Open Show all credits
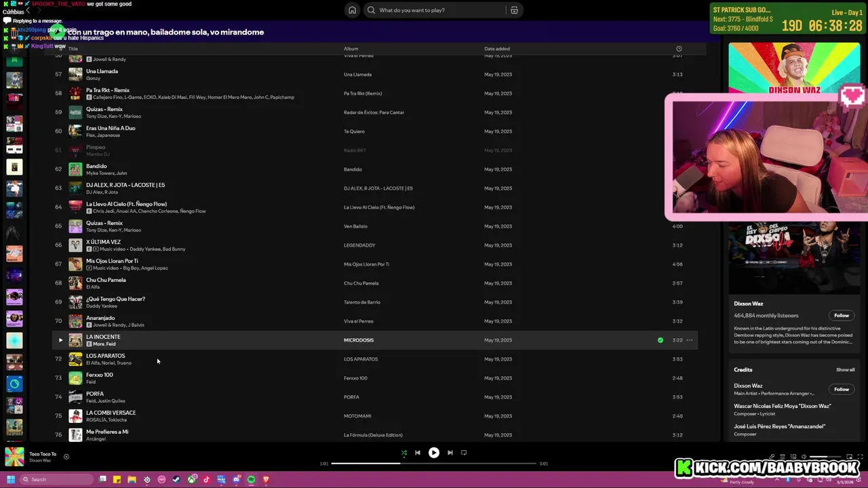 (x=846, y=370)
